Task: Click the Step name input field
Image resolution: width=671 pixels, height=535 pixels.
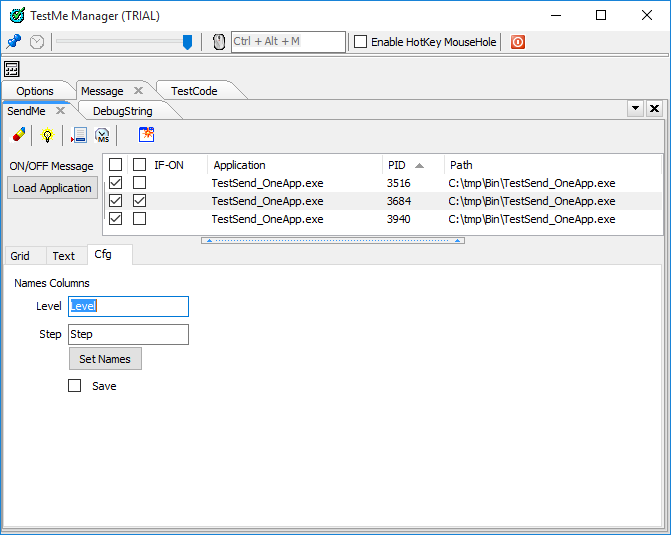Action: click(128, 334)
